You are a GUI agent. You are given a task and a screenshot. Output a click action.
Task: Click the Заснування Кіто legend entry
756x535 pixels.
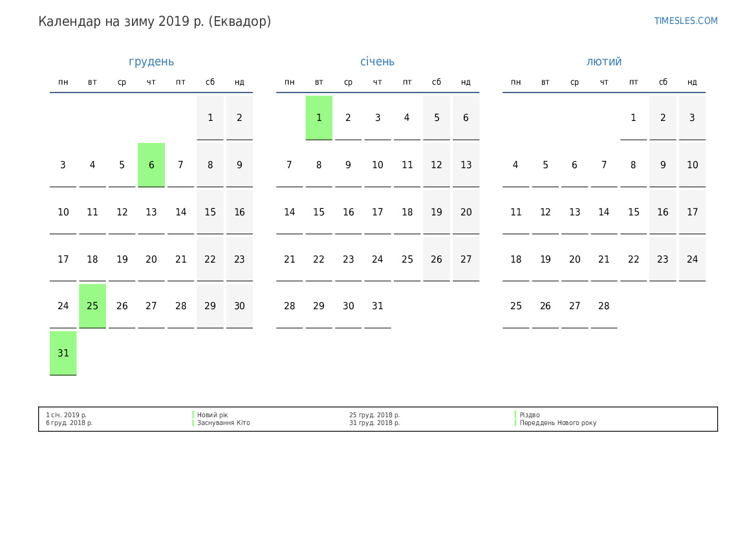(x=223, y=423)
